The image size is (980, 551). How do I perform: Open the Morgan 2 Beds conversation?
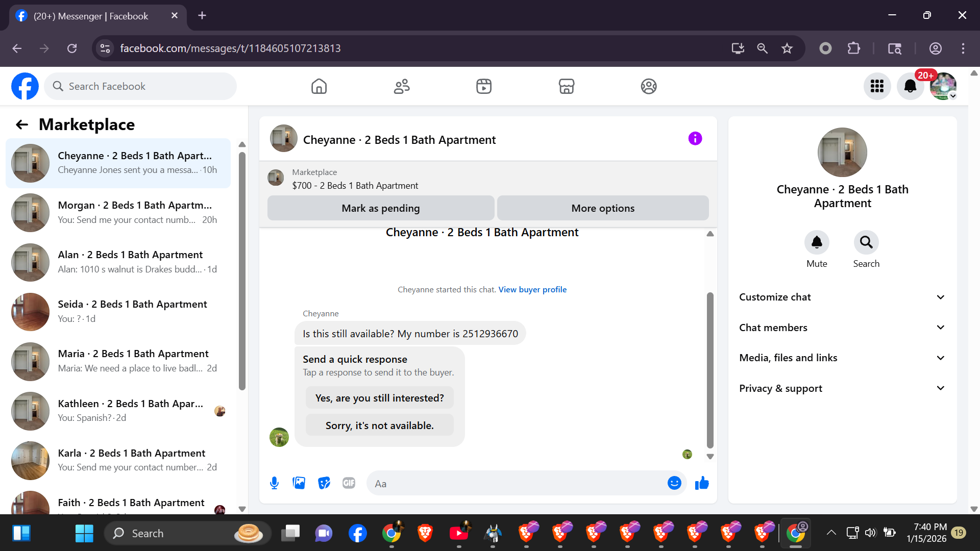118,212
